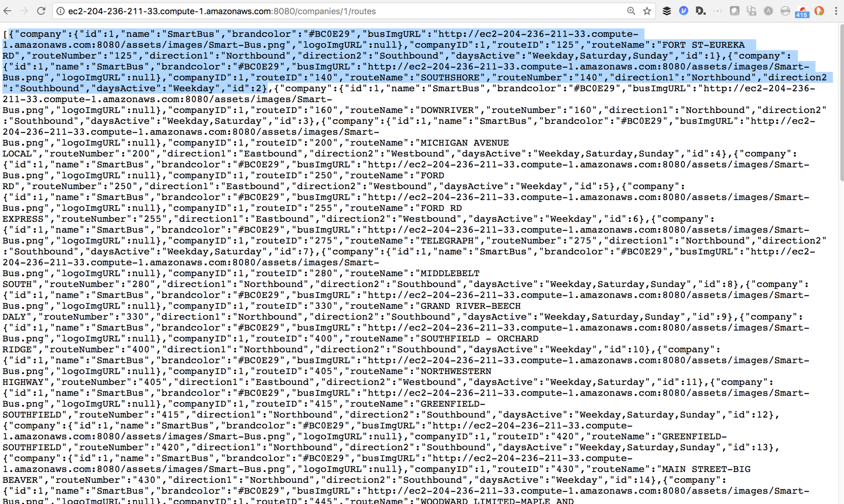Open the DuckDuckGo extension

pos(819,11)
